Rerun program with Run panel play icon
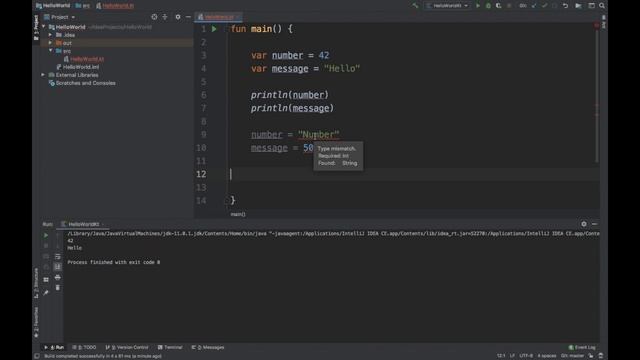 46,236
